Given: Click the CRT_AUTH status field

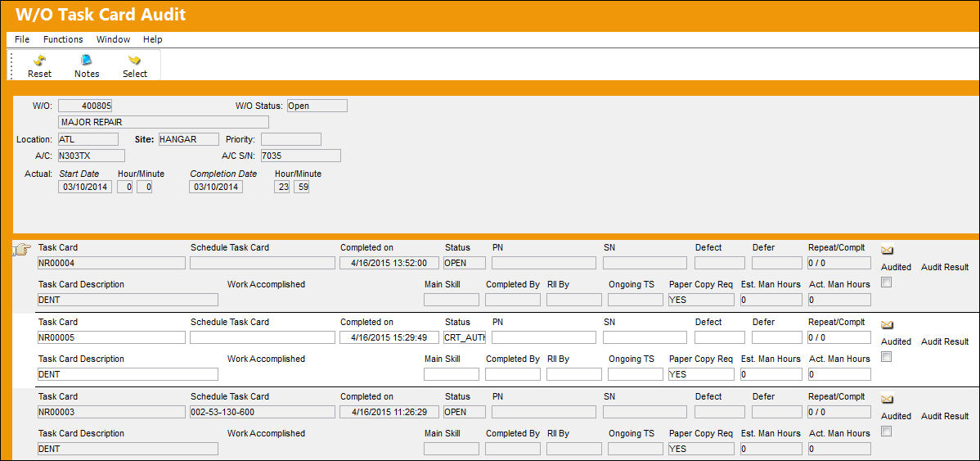Looking at the screenshot, I should coord(465,337).
